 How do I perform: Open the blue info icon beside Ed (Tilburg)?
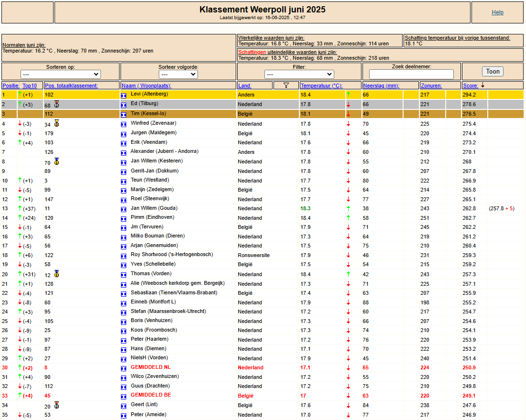point(123,105)
